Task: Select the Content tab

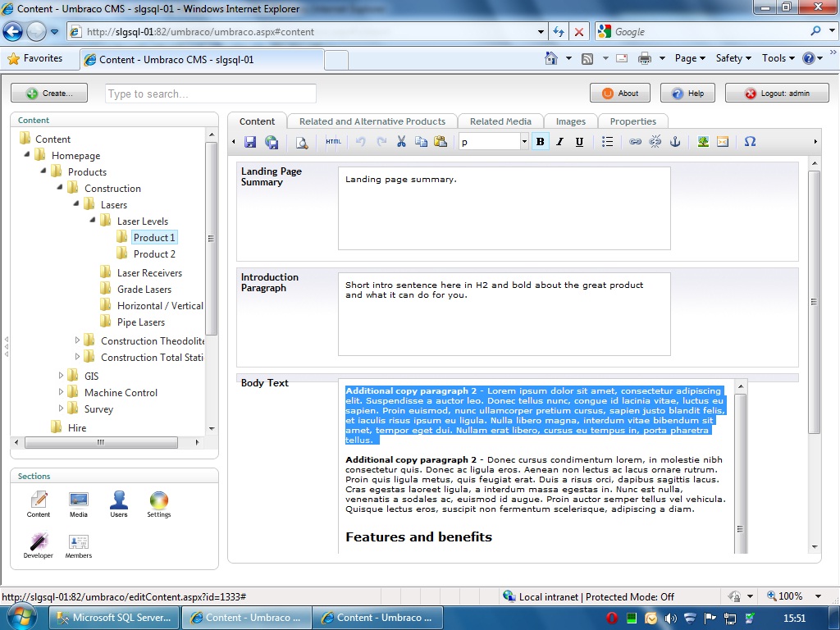Action: pyautogui.click(x=257, y=121)
